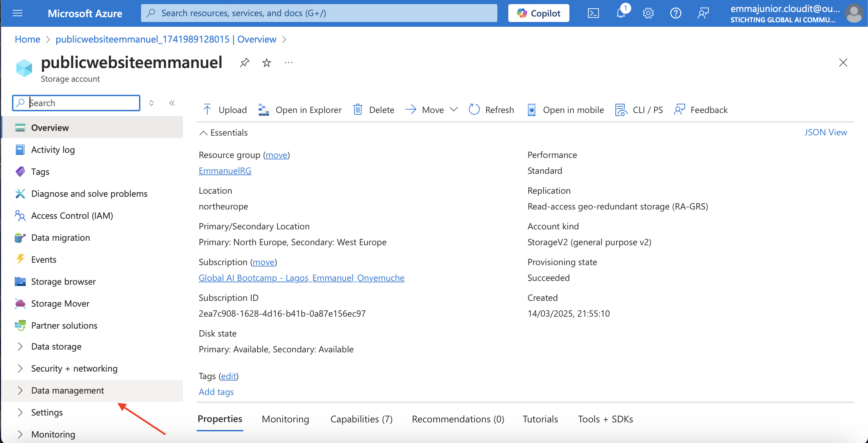Click the Upload toolbar button
Viewport: 868px width, 443px height.
click(225, 110)
